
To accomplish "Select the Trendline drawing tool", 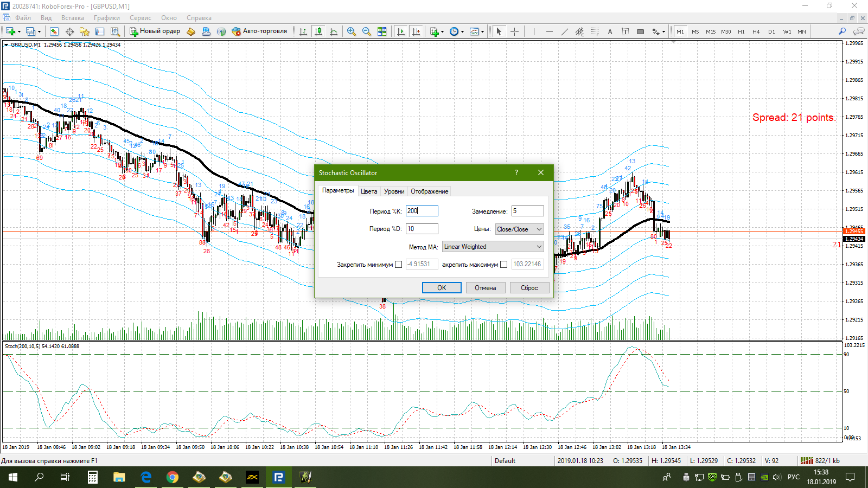I will tap(564, 31).
